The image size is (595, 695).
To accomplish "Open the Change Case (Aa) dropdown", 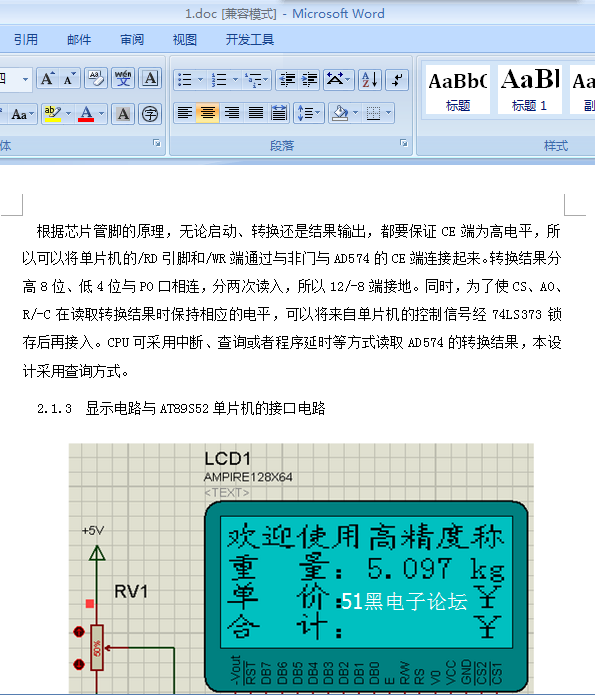I will pyautogui.click(x=22, y=114).
